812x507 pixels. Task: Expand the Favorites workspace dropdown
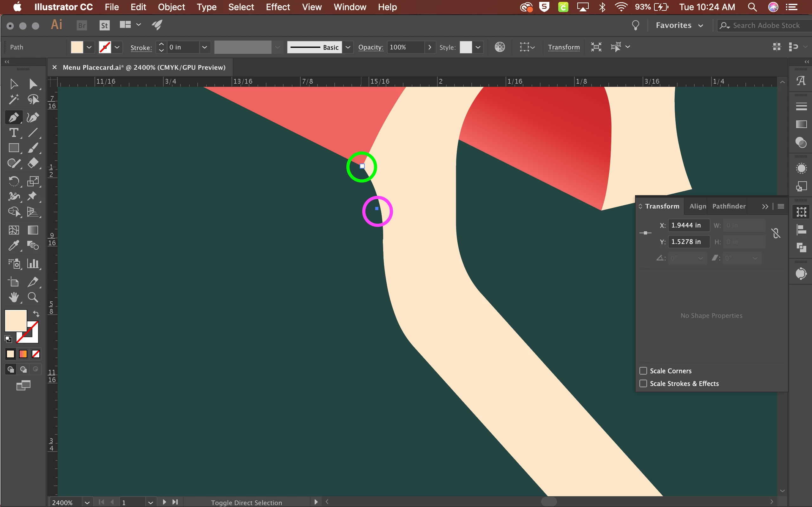(701, 25)
